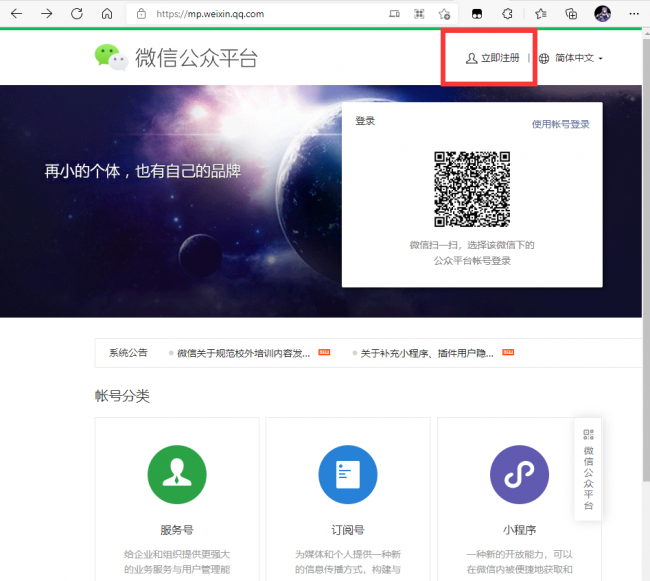650x581 pixels.
Task: Click the vertical 微信公众平台 side label
Action: [588, 478]
